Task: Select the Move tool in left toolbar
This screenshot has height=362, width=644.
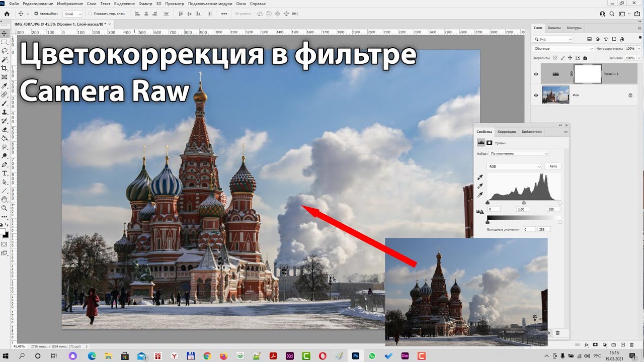Action: [5, 33]
